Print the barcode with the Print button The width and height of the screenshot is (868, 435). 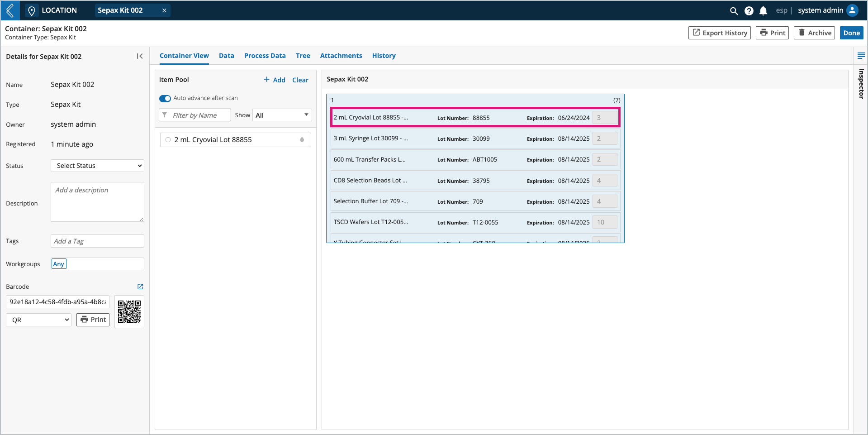(x=93, y=320)
